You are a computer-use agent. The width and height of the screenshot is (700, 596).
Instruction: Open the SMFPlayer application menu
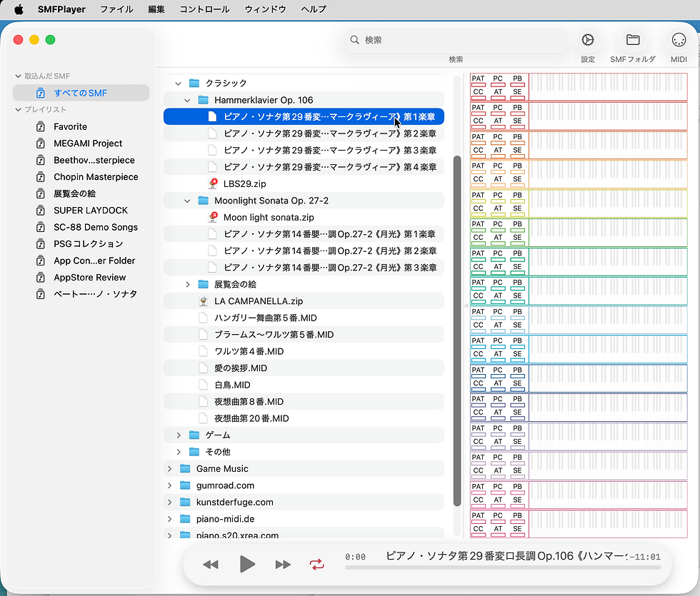61,9
